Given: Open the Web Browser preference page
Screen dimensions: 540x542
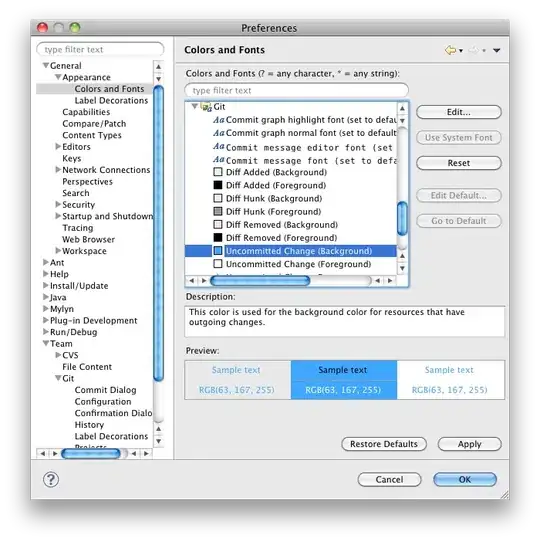Looking at the screenshot, I should pos(88,239).
